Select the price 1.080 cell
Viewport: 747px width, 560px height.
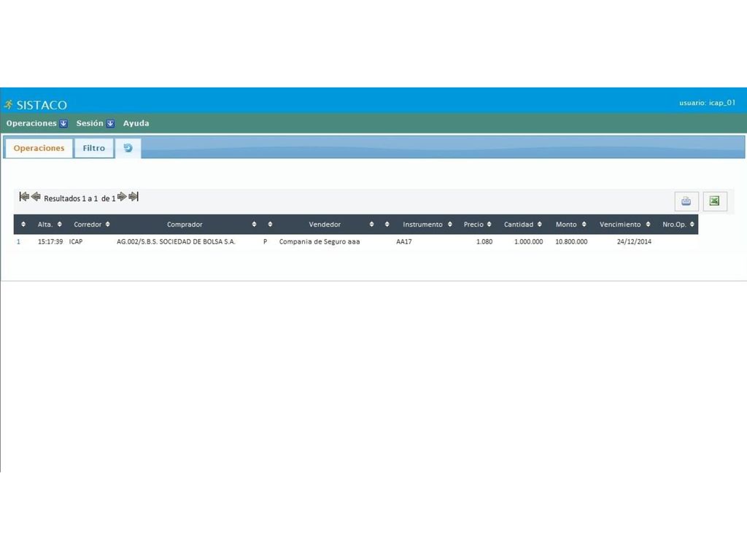484,241
